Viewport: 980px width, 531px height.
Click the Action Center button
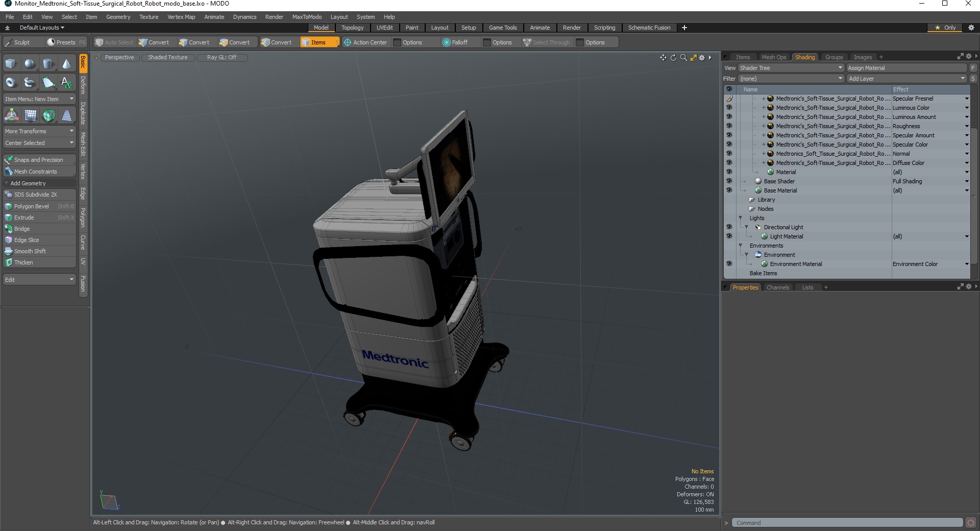pyautogui.click(x=365, y=42)
